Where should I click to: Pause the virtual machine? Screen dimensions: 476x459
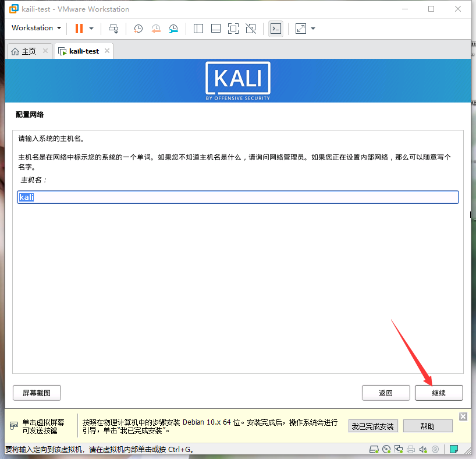[79, 29]
